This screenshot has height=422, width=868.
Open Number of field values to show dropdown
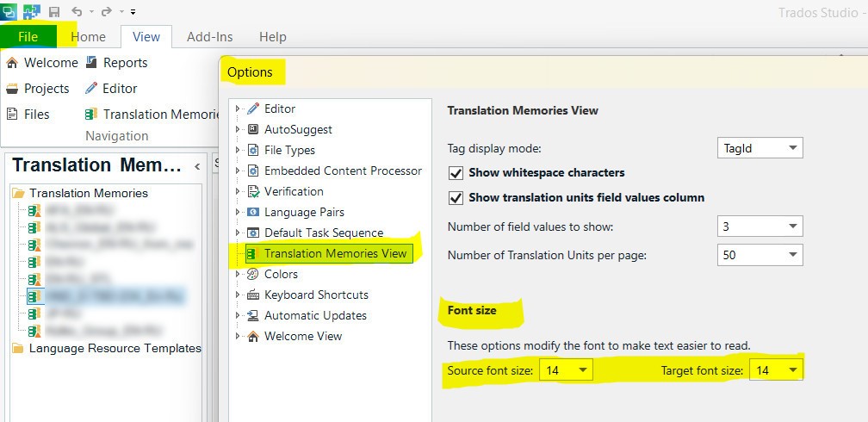(x=759, y=226)
